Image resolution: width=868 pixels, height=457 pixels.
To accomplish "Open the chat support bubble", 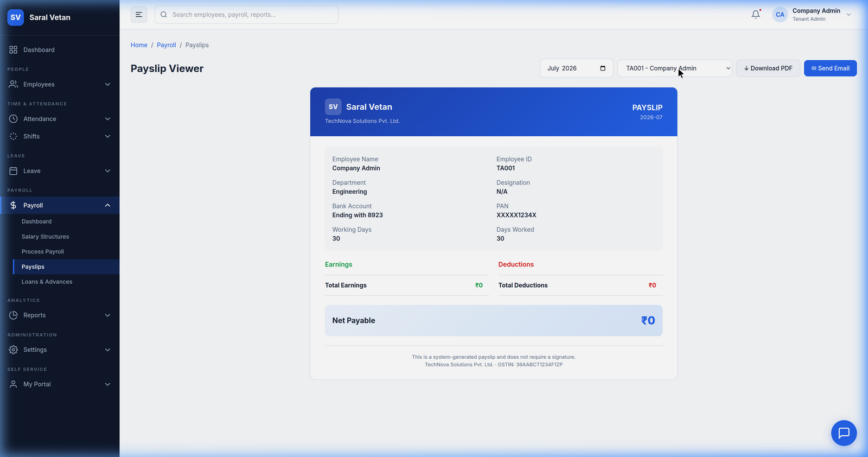I will [x=844, y=433].
